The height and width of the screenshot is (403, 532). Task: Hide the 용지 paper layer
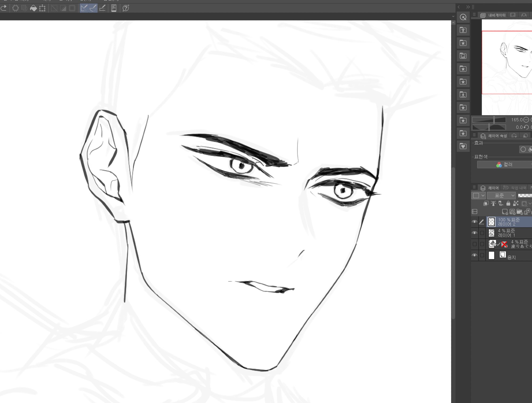pyautogui.click(x=475, y=255)
